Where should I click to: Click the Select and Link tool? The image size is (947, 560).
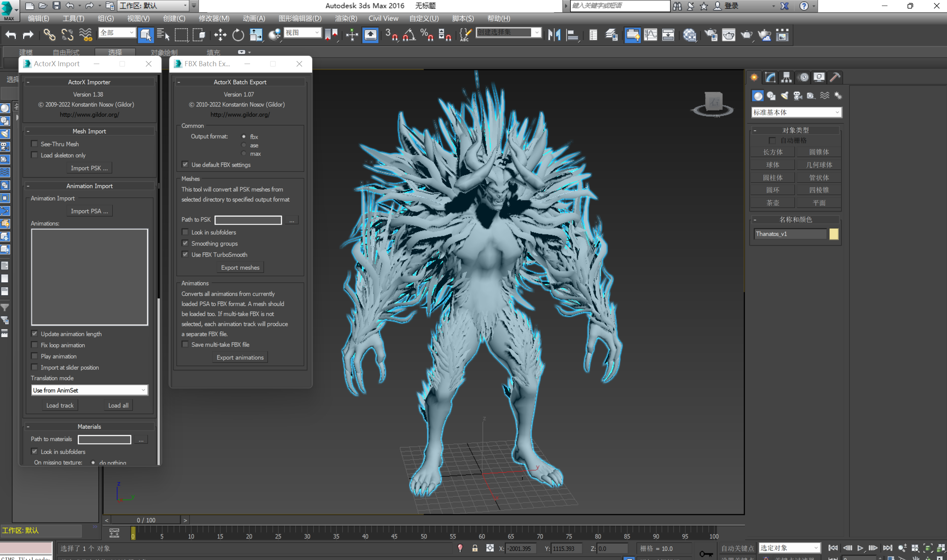49,35
